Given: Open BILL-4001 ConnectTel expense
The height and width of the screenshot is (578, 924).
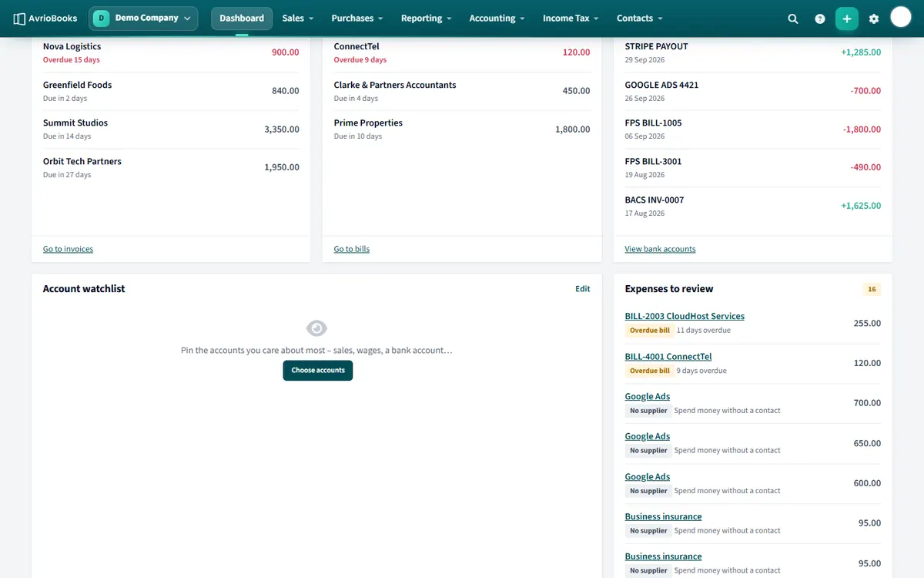Looking at the screenshot, I should click(x=668, y=357).
